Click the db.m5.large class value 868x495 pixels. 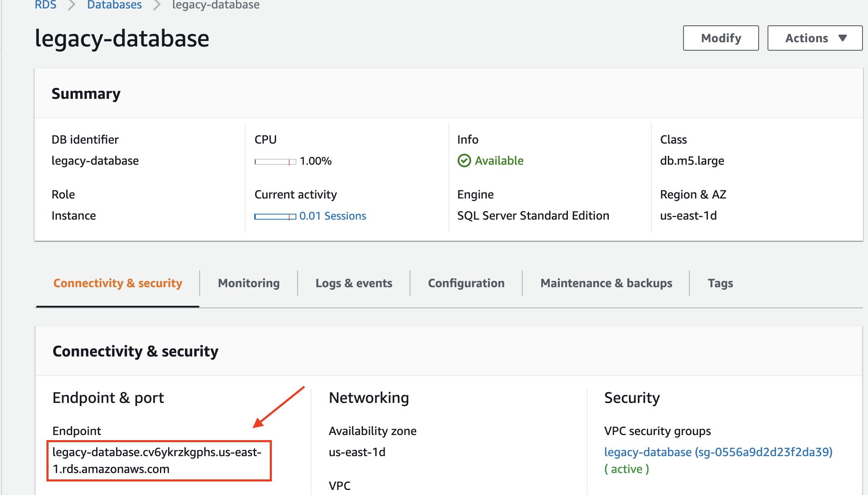(692, 160)
